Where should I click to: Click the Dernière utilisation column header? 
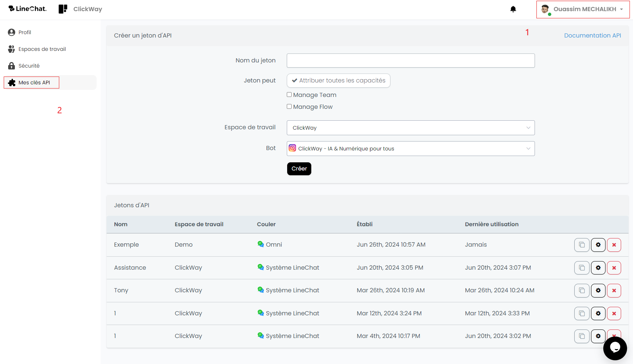492,224
